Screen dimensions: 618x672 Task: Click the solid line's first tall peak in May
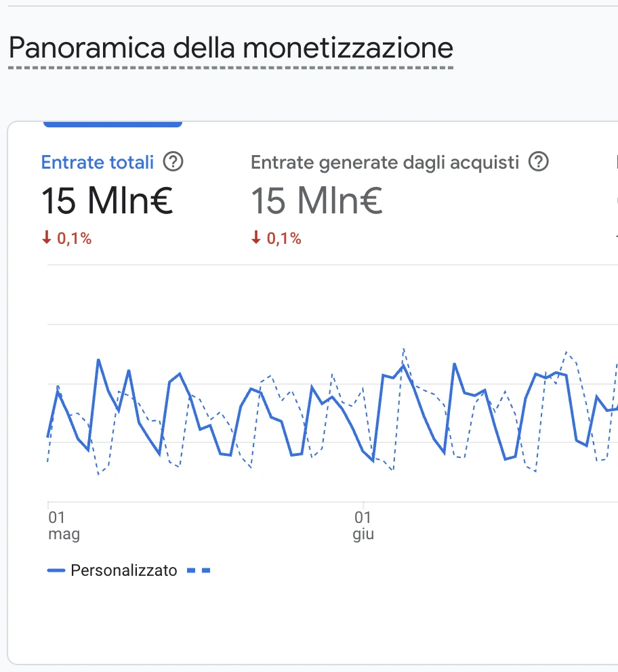tap(98, 360)
